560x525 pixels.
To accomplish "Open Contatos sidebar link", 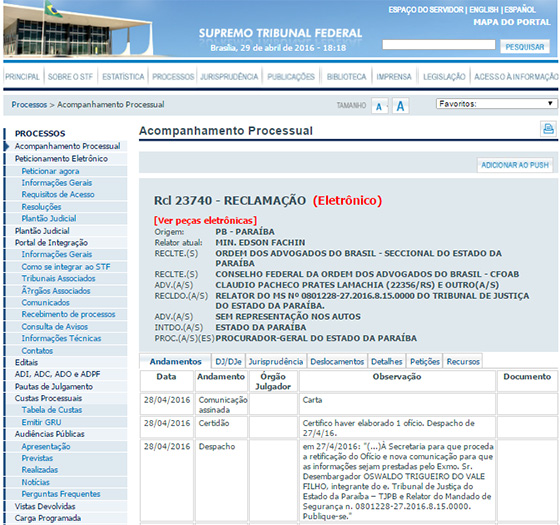I will coord(37,351).
